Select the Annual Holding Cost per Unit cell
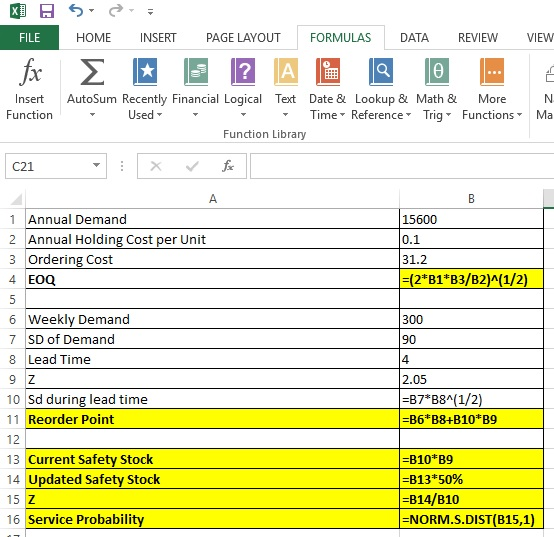Screen dimensions: 554x537 [212, 240]
